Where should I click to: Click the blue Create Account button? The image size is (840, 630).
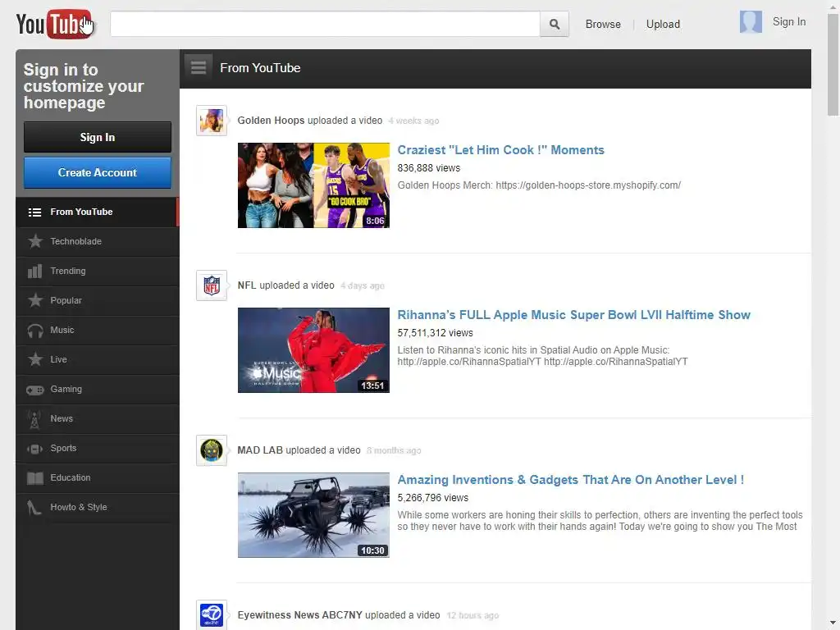(98, 172)
